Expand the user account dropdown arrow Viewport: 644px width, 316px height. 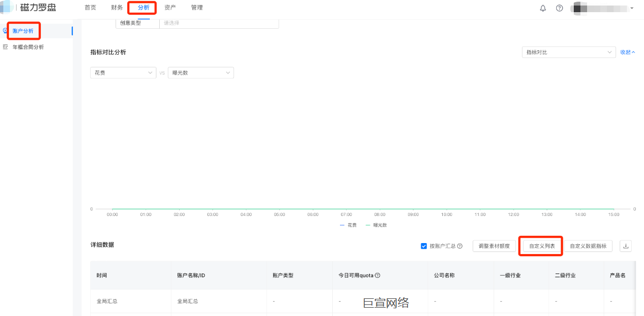[x=632, y=8]
